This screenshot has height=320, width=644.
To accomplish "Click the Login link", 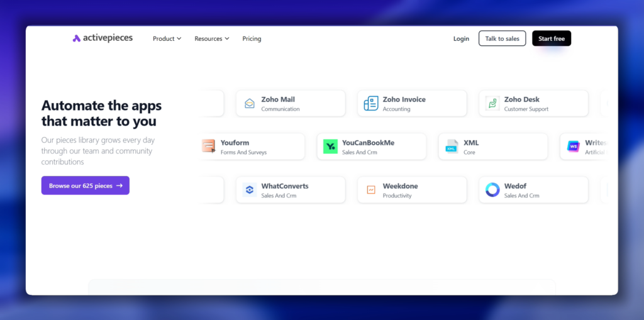I will (461, 38).
